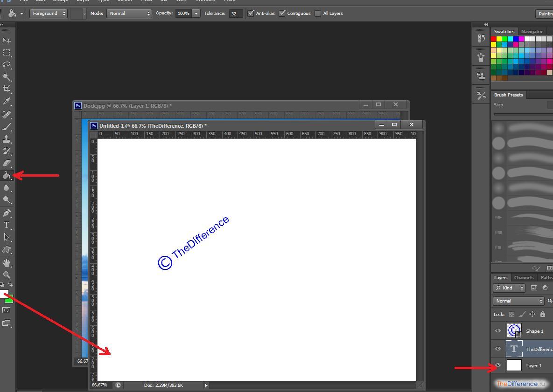Viewport: 553px width, 392px height.
Task: Pick the red swatch in Swatches panel
Action: tap(493, 39)
